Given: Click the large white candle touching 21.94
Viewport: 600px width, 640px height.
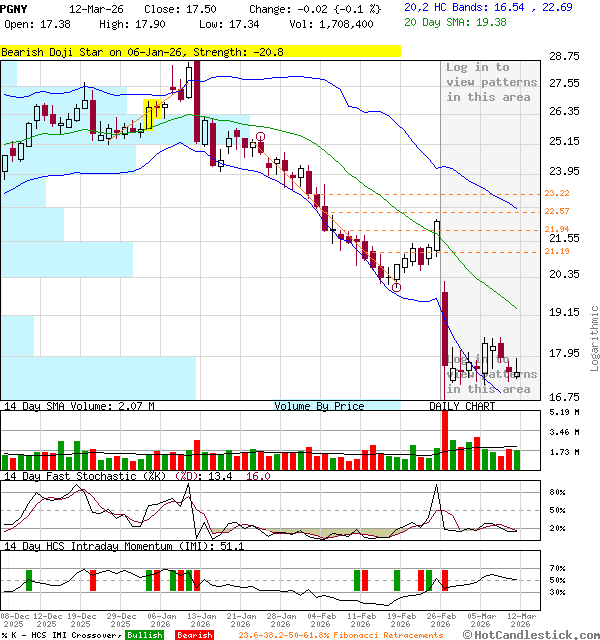Looking at the screenshot, I should 438,236.
